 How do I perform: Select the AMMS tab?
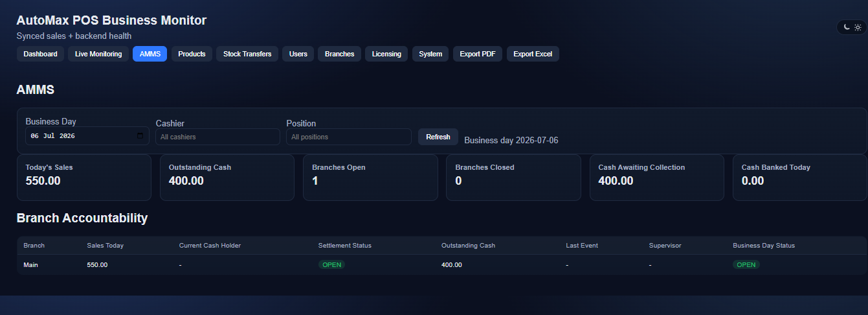[150, 54]
